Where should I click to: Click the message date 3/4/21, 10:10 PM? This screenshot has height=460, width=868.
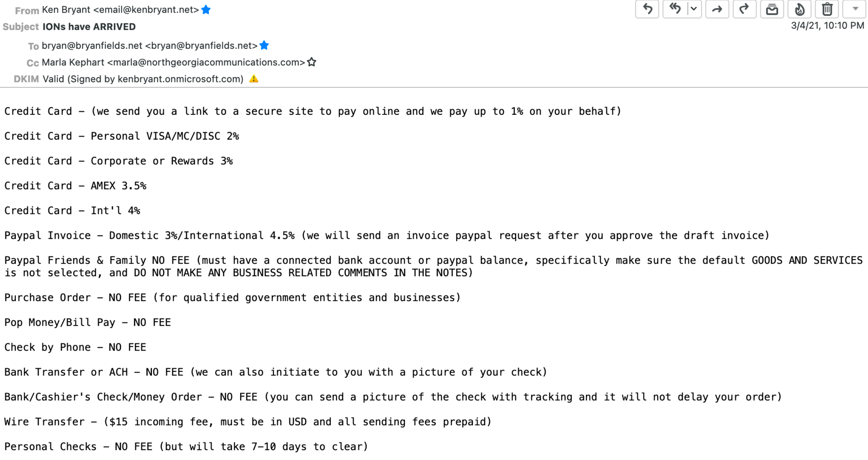coord(827,26)
